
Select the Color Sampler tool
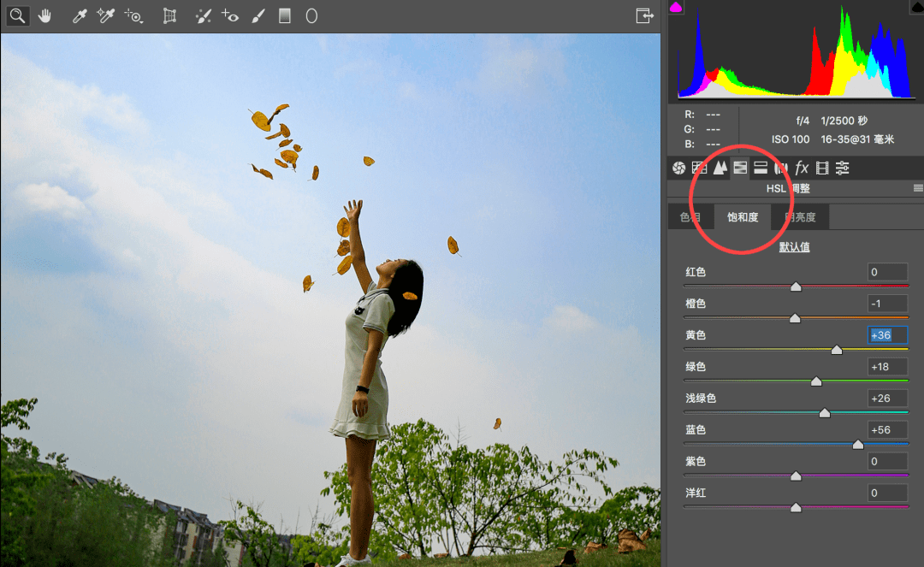[x=106, y=16]
